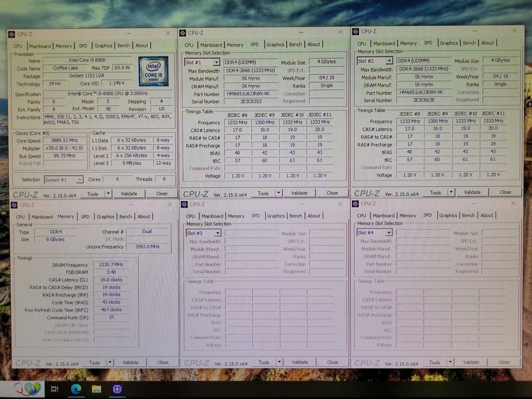This screenshot has width=532, height=399.
Task: Click the Level 3 cache value 9 MBytes
Action: 132,163
